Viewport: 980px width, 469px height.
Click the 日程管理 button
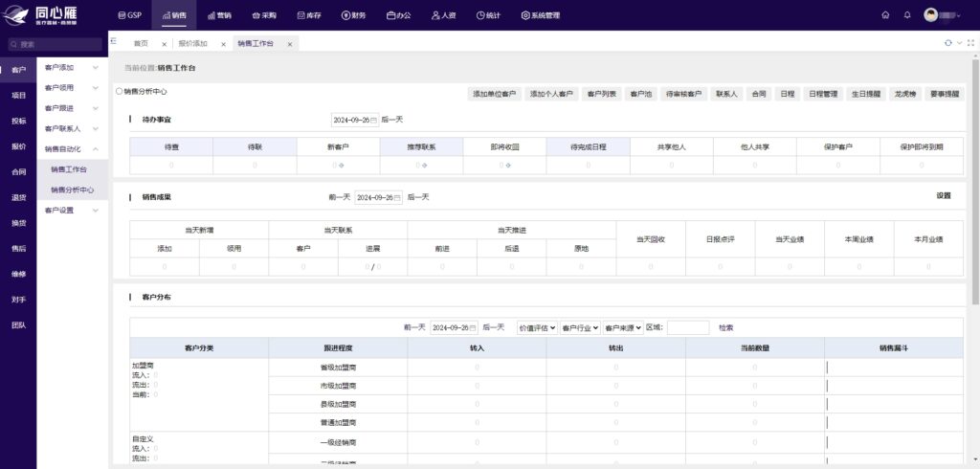click(x=822, y=94)
